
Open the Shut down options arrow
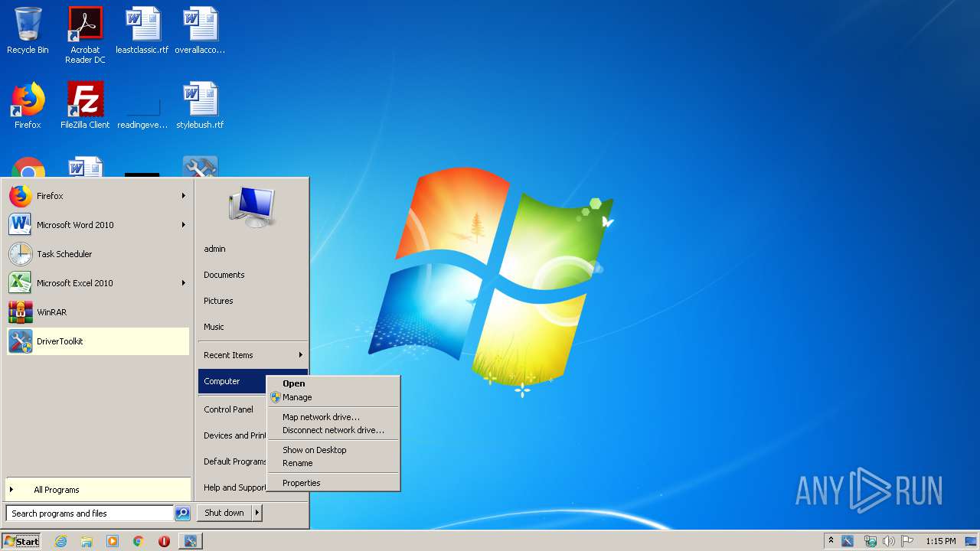[257, 513]
